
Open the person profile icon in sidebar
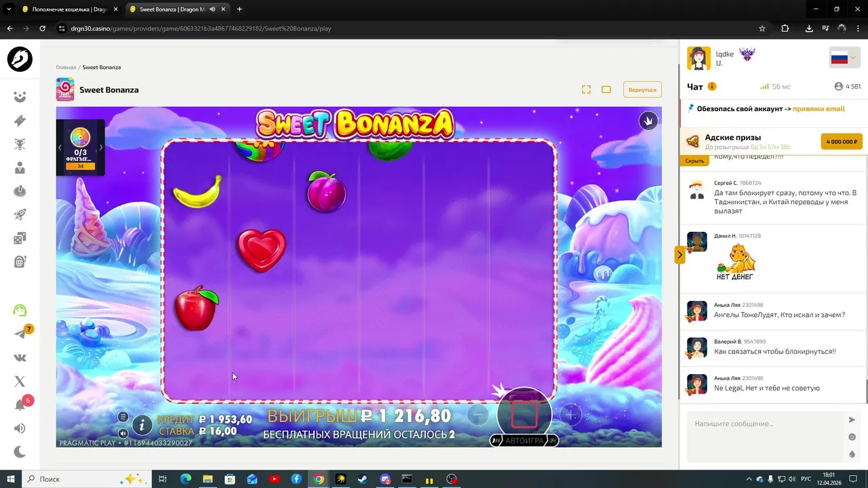20,167
